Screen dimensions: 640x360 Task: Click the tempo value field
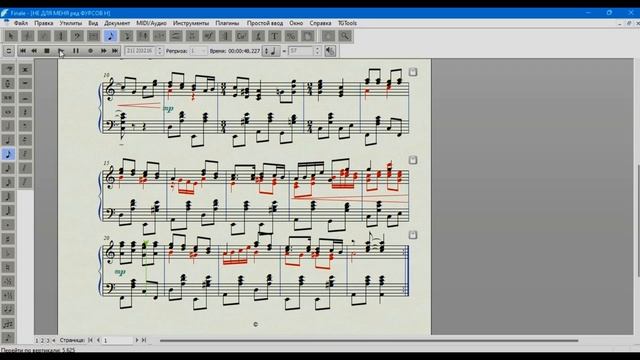tap(301, 51)
